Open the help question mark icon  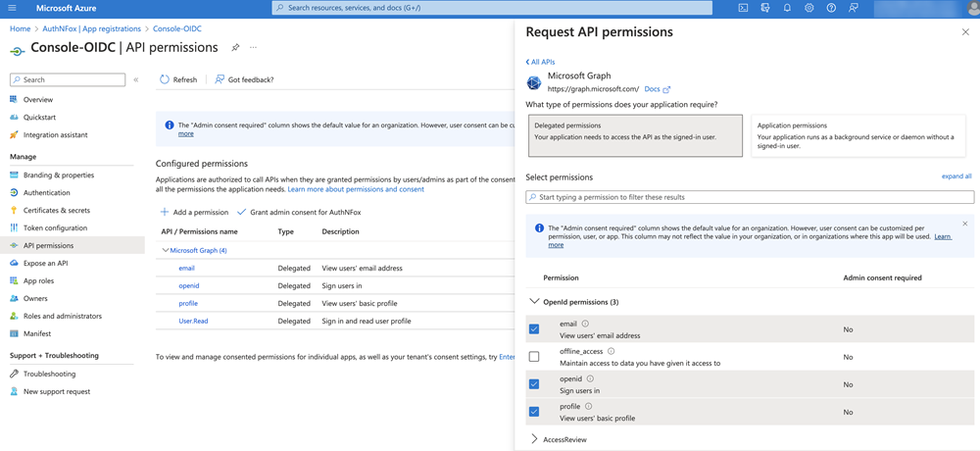point(831,8)
